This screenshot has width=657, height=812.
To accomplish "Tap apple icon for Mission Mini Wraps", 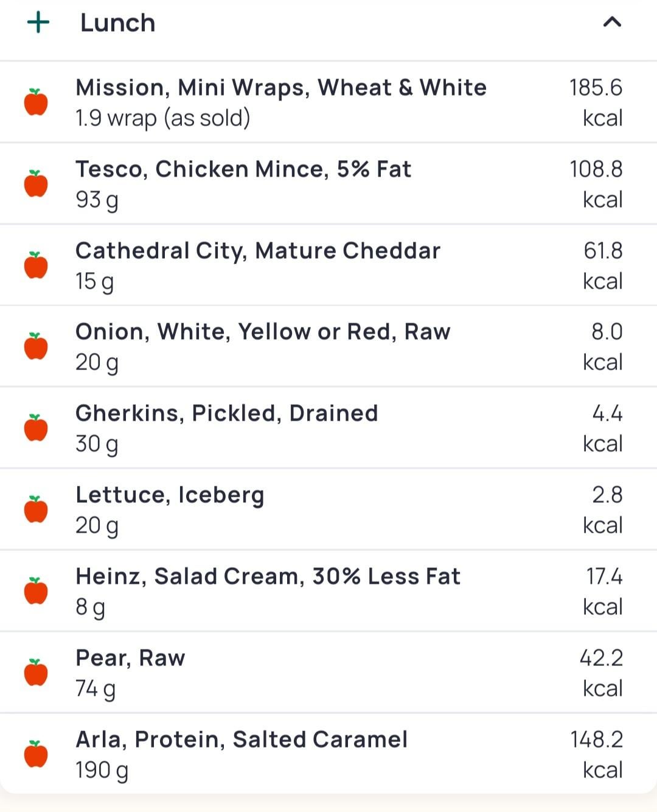I will click(x=36, y=102).
